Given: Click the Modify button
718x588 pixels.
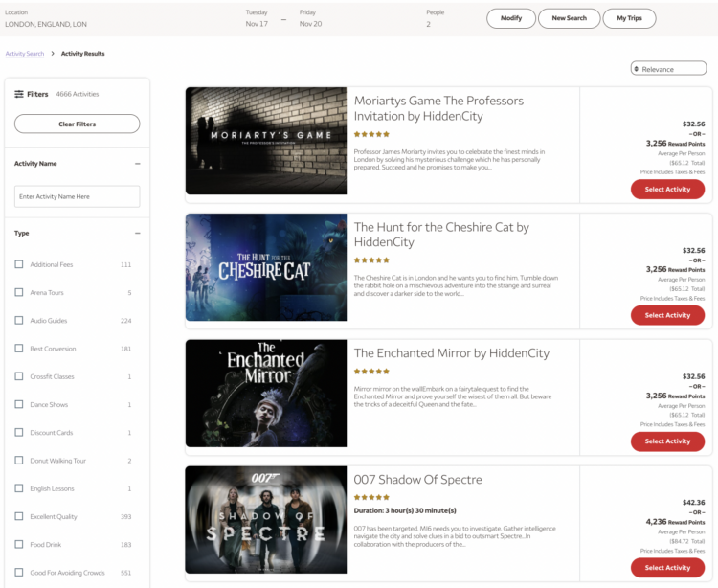Looking at the screenshot, I should coord(511,18).
